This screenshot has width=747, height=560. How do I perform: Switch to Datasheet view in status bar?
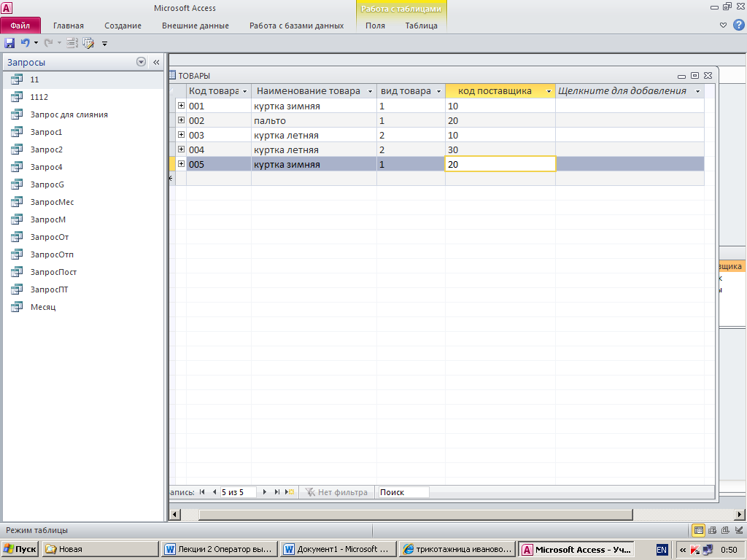point(698,530)
